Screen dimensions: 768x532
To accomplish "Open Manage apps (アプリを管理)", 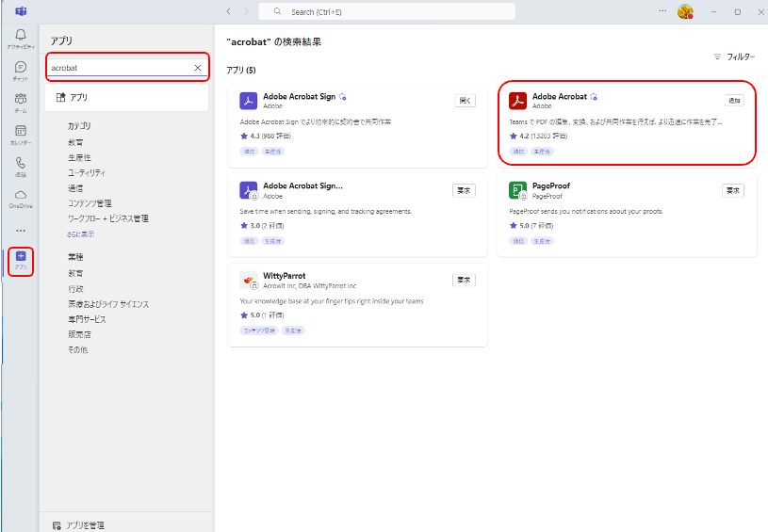I will click(x=78, y=525).
